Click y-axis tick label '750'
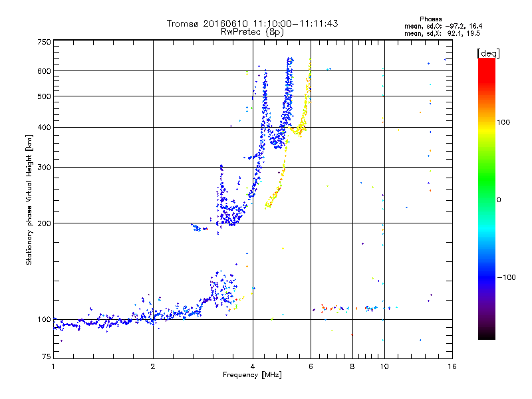 (45, 42)
